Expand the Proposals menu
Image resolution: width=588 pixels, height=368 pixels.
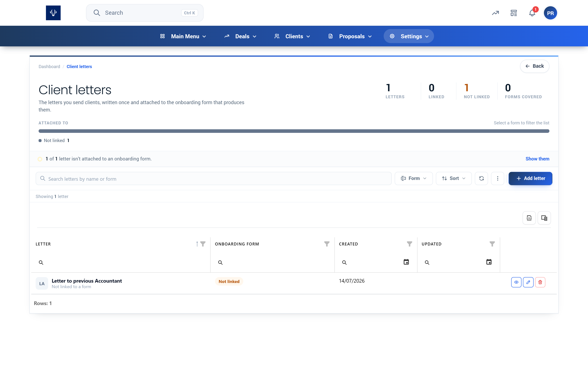coord(350,36)
